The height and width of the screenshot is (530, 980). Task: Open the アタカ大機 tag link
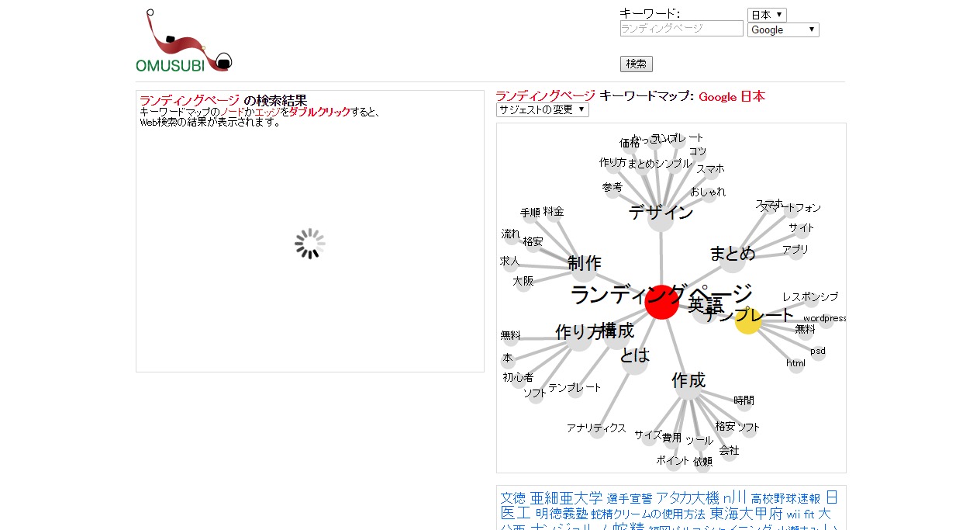687,498
